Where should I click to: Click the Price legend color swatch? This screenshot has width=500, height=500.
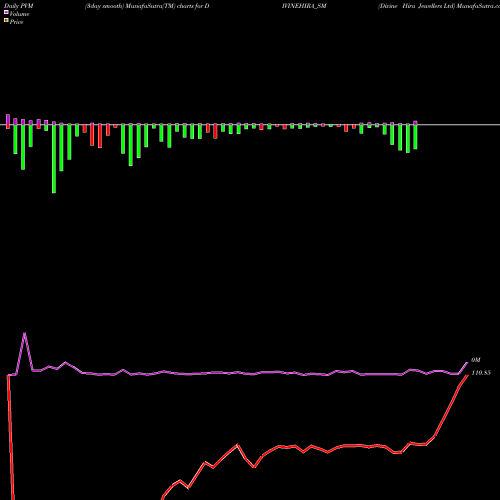tap(6, 21)
